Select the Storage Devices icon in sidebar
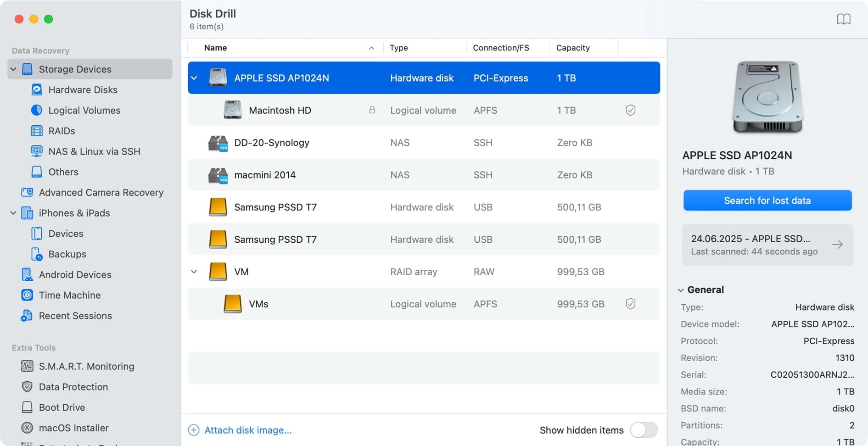The width and height of the screenshot is (868, 446). pos(27,69)
